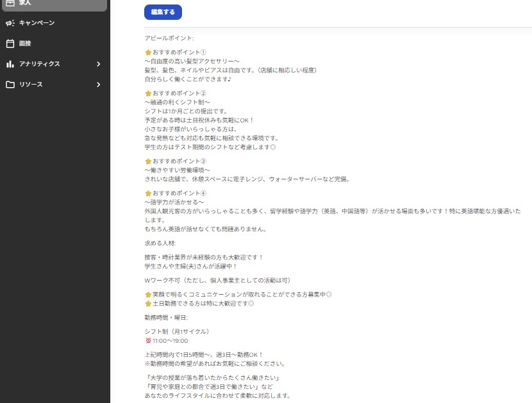This screenshot has height=403, width=532.
Task: Click the calendar icon beside 面接
Action: click(x=10, y=44)
